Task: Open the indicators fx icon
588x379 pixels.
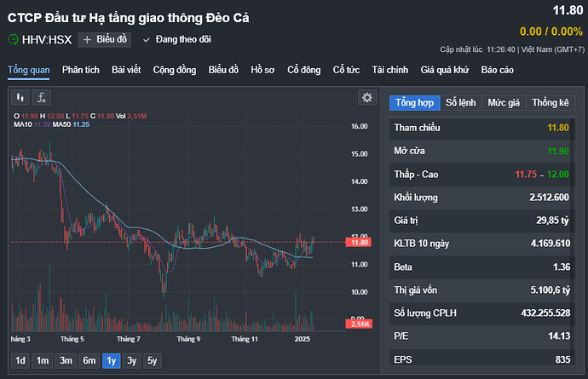Action: pos(42,97)
